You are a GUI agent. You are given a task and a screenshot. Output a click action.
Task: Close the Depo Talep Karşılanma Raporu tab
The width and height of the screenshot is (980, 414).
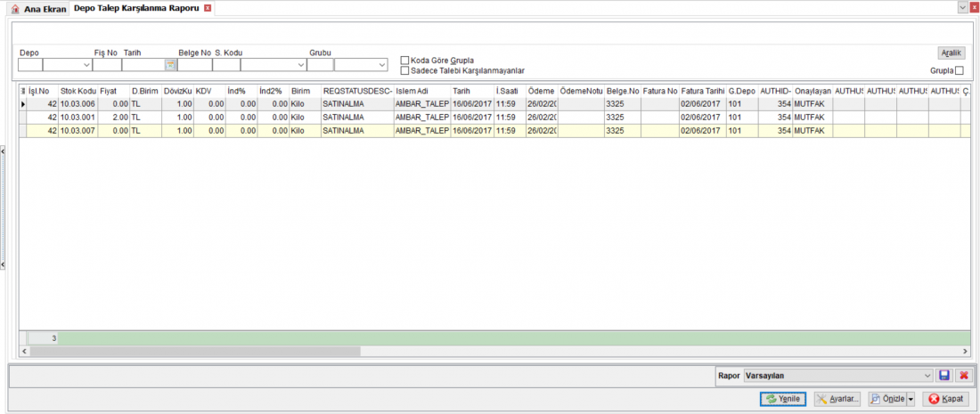(x=208, y=9)
